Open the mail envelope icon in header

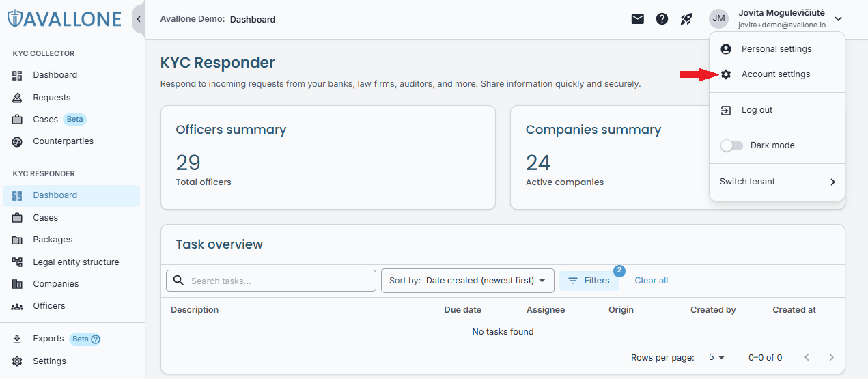(x=637, y=19)
